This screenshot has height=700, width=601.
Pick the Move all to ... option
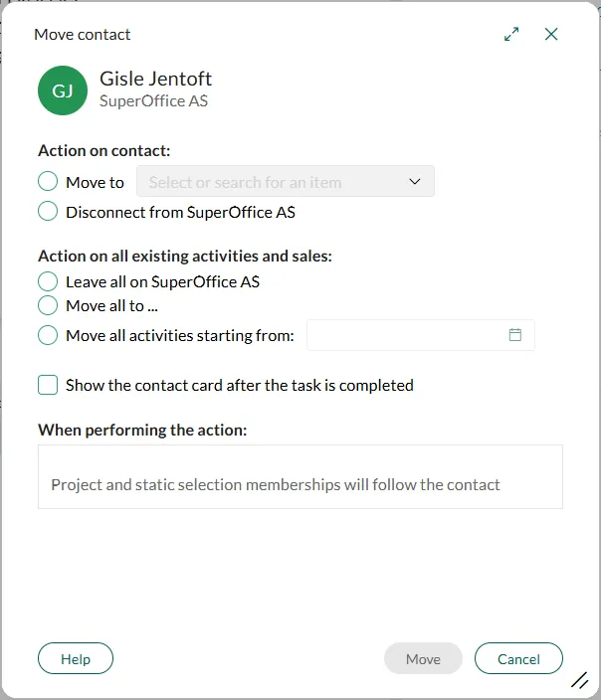[x=48, y=305]
